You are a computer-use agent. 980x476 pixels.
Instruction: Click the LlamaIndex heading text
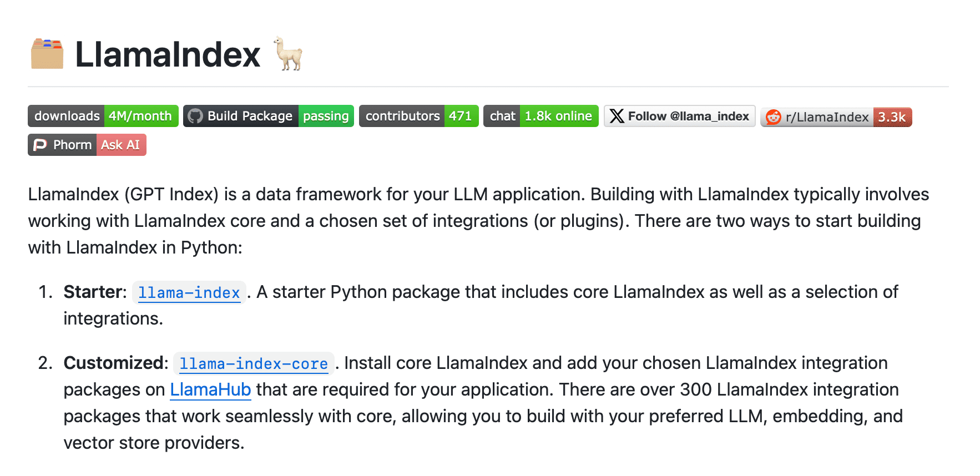coord(168,54)
